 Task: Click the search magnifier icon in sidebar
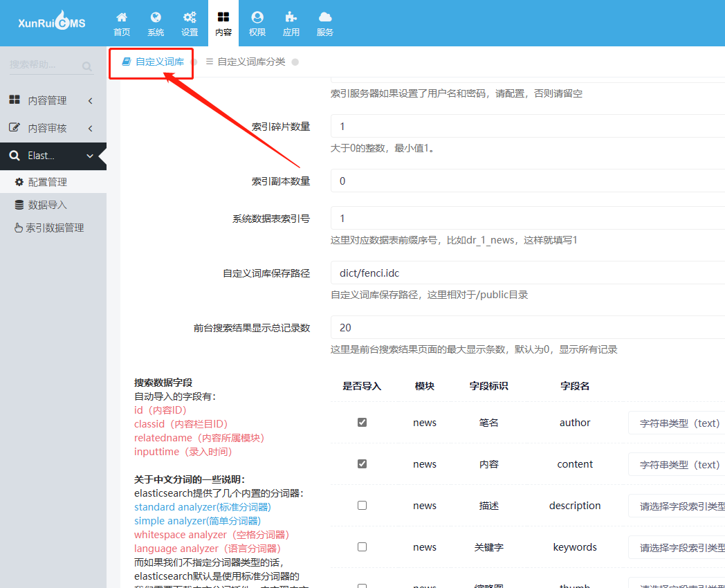pyautogui.click(x=87, y=66)
